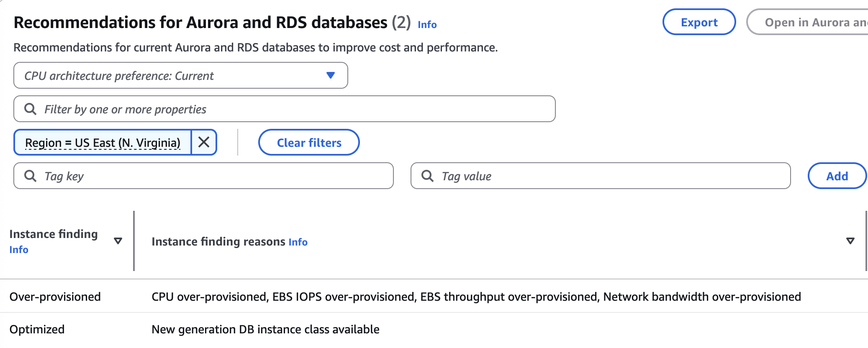This screenshot has height=348, width=868.
Task: Click the Export button
Action: pyautogui.click(x=699, y=22)
